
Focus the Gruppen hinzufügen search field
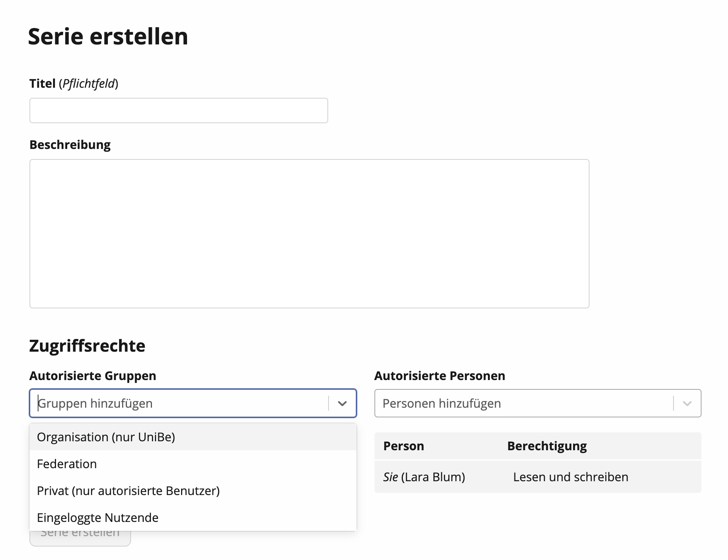point(179,403)
